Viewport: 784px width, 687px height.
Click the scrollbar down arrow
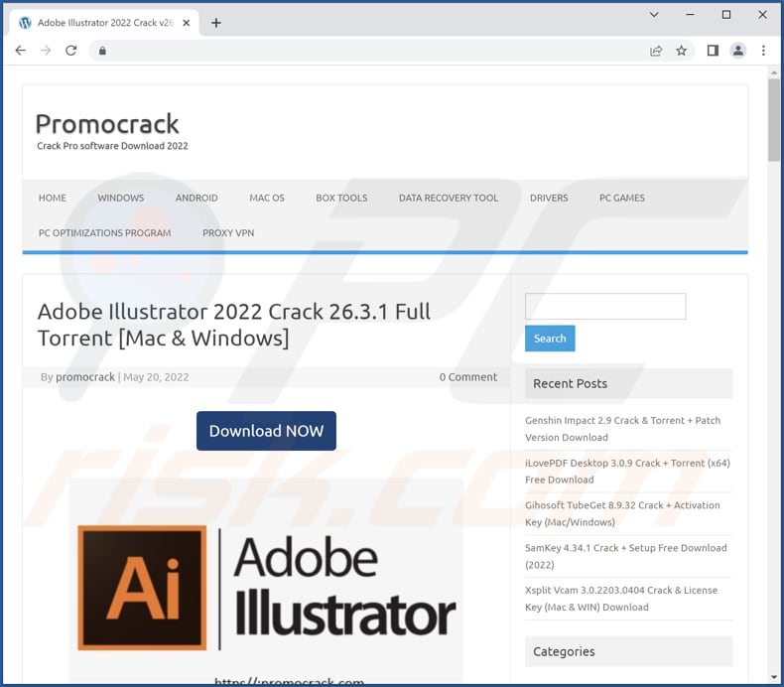[774, 677]
